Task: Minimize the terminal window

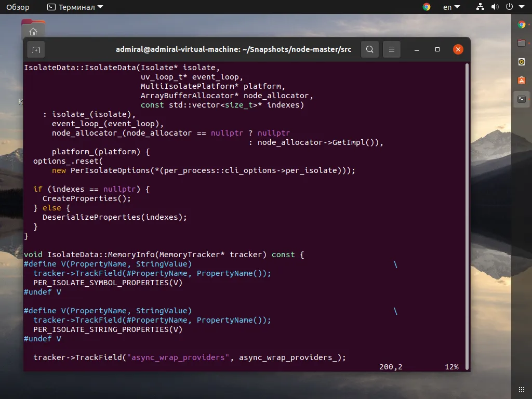Action: [417, 49]
